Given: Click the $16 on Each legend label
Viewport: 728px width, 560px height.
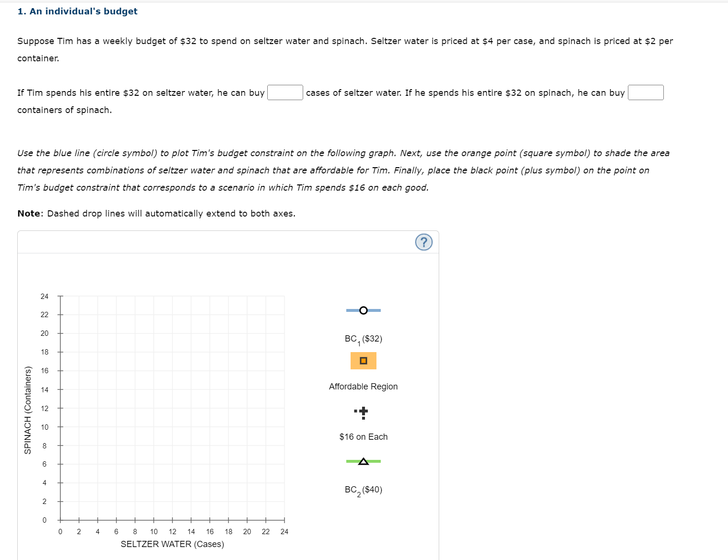Looking at the screenshot, I should pos(363,437).
